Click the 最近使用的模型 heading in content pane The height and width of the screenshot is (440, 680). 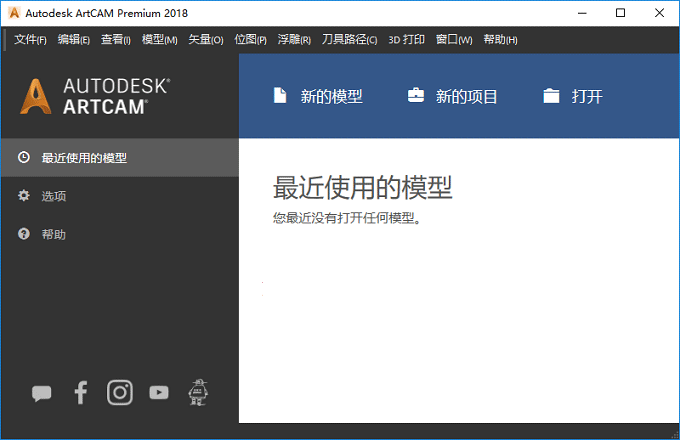pos(363,188)
